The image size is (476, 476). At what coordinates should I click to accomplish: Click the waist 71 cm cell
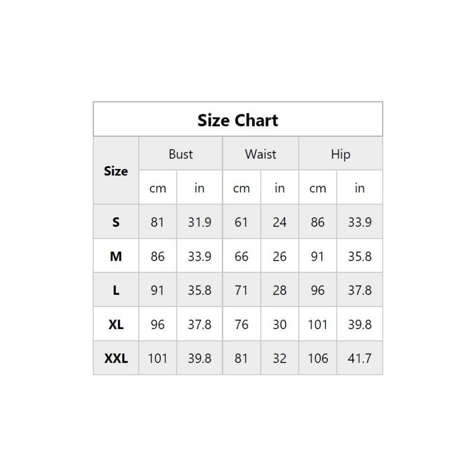coord(241,290)
